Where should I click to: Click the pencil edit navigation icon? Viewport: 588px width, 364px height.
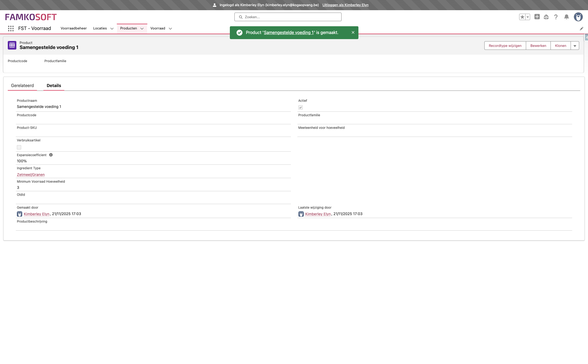[581, 29]
